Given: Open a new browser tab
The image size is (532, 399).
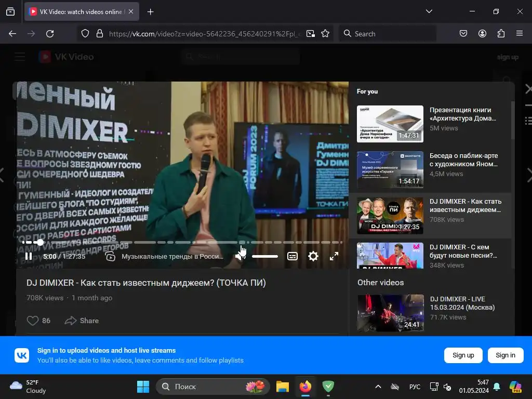Looking at the screenshot, I should click(x=150, y=12).
